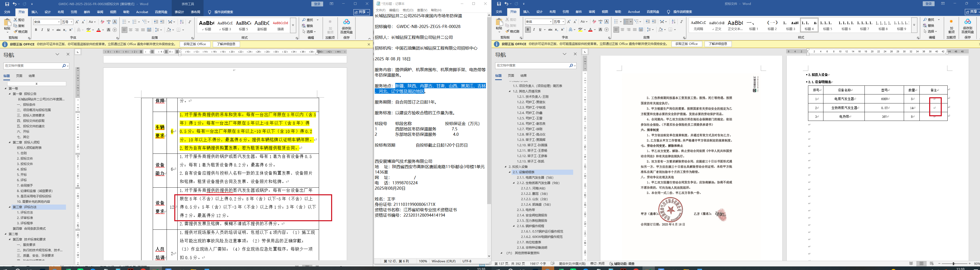Toggle italic in the 投标文件 Word window
980x270 pixels.
pyautogui.click(x=534, y=30)
